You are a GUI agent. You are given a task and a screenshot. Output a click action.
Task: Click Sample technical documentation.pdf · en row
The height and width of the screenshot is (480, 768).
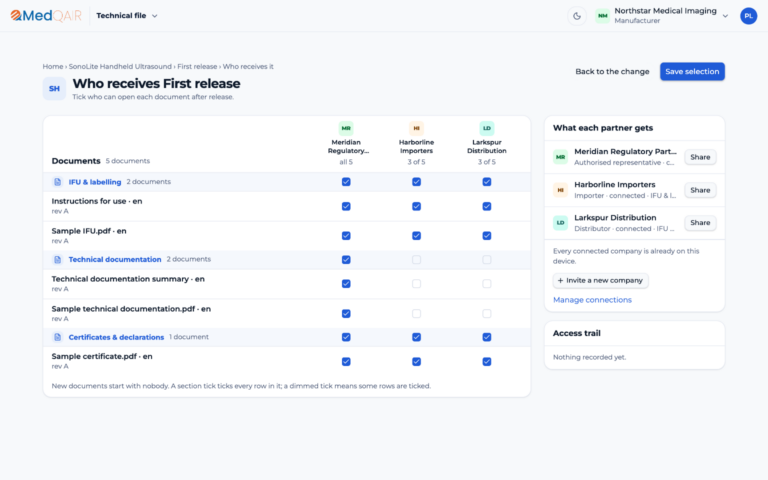coord(287,313)
